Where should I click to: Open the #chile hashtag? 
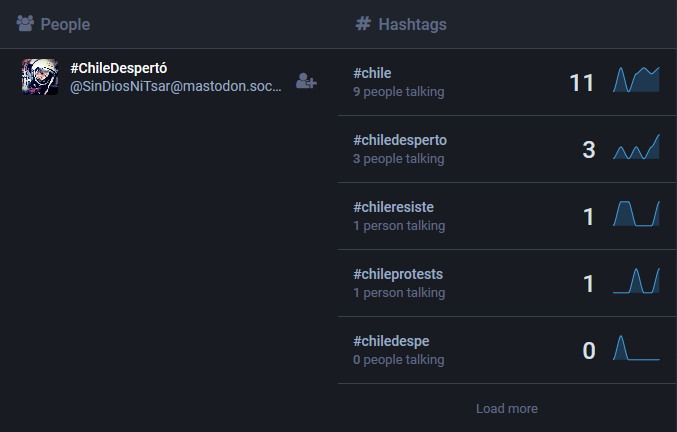[372, 73]
